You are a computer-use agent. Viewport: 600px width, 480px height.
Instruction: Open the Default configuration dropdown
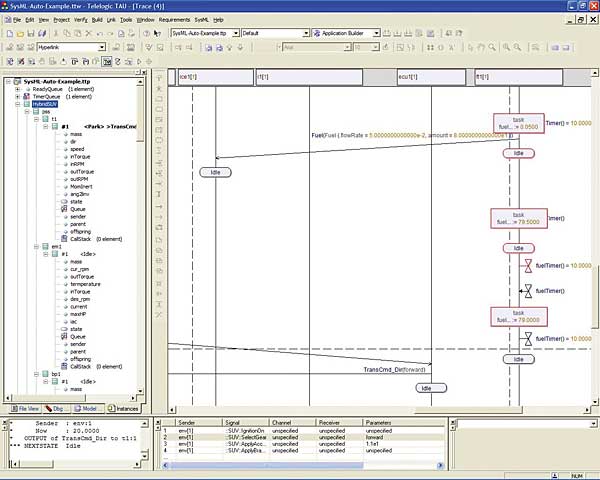(306, 34)
